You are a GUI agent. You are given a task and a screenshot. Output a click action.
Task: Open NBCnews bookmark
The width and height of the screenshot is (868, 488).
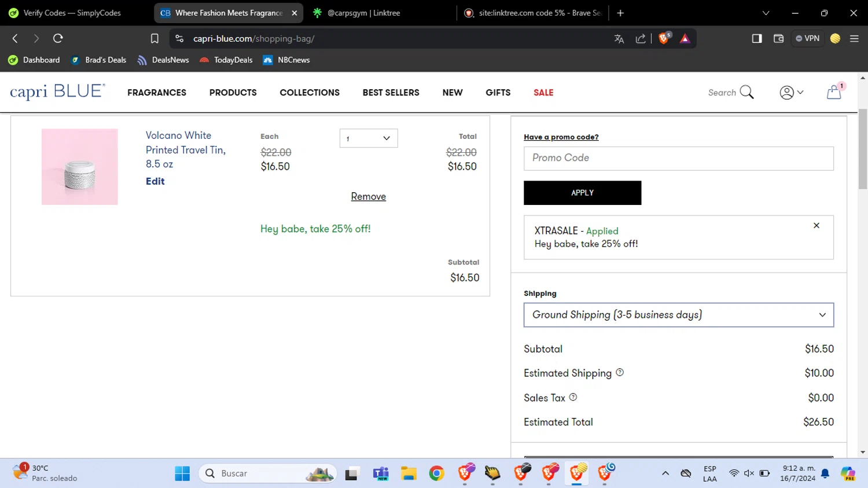(286, 60)
